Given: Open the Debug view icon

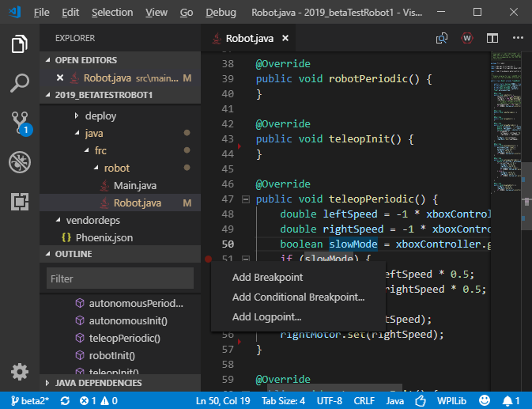Looking at the screenshot, I should (x=20, y=163).
